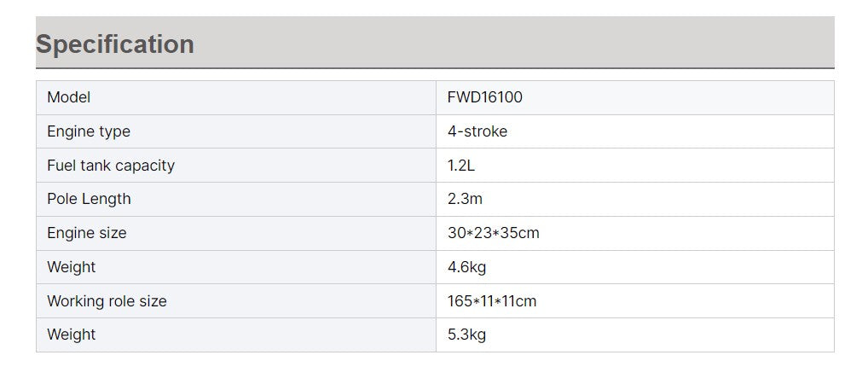Select the 2.3m pole length value

point(465,199)
